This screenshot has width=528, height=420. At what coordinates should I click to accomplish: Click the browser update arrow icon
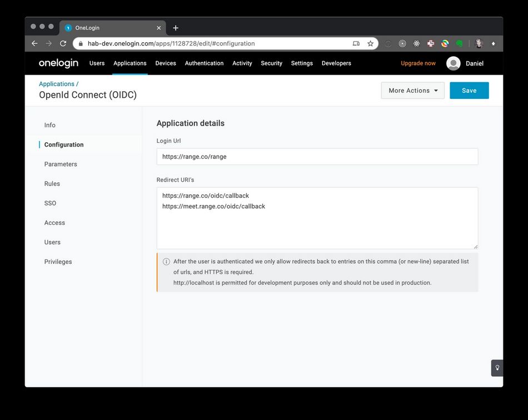[x=494, y=43]
